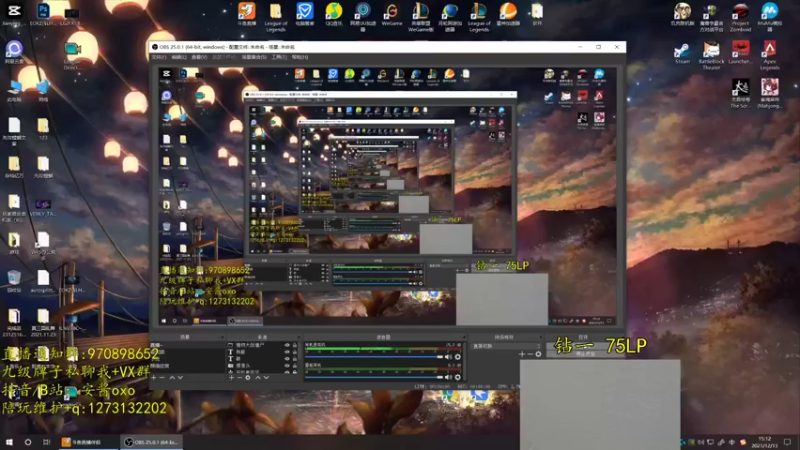The height and width of the screenshot is (450, 800).
Task: Click the OBS preview canvas area
Action: point(387,196)
